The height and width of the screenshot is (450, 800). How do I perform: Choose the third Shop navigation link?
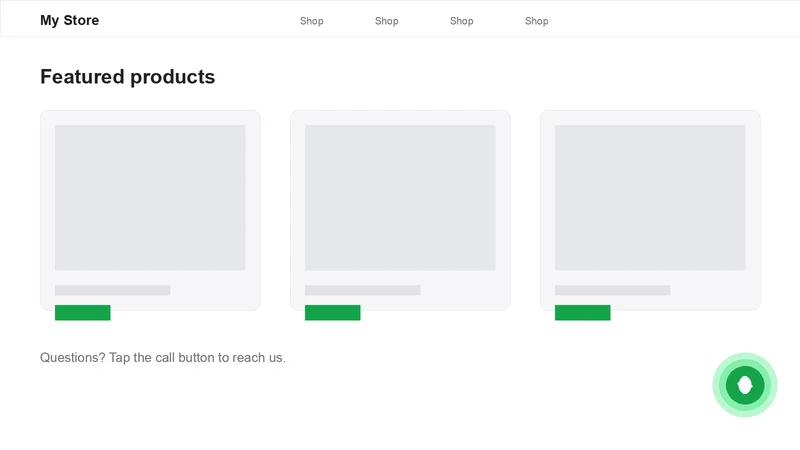pos(462,21)
